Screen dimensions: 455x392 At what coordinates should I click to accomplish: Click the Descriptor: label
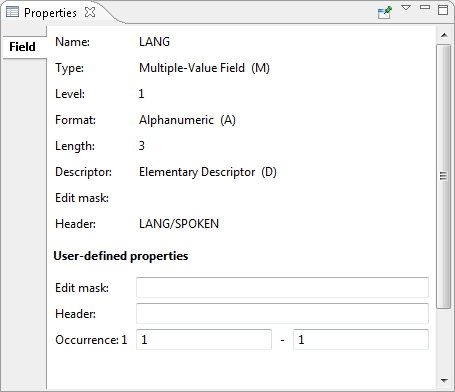[x=83, y=172]
